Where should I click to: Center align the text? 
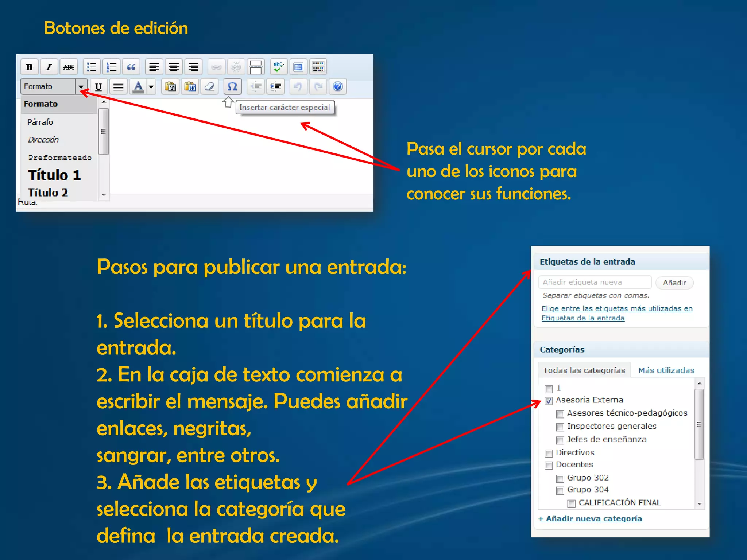[174, 67]
